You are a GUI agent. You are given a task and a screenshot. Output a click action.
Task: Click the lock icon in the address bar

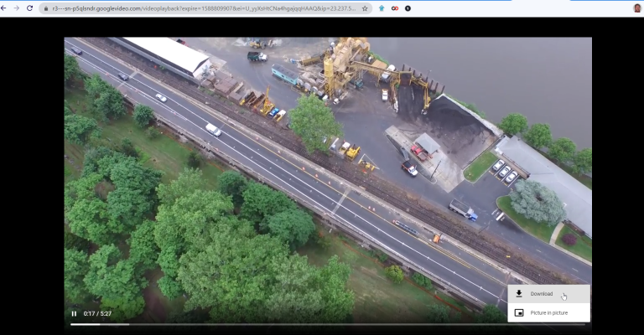click(45, 8)
